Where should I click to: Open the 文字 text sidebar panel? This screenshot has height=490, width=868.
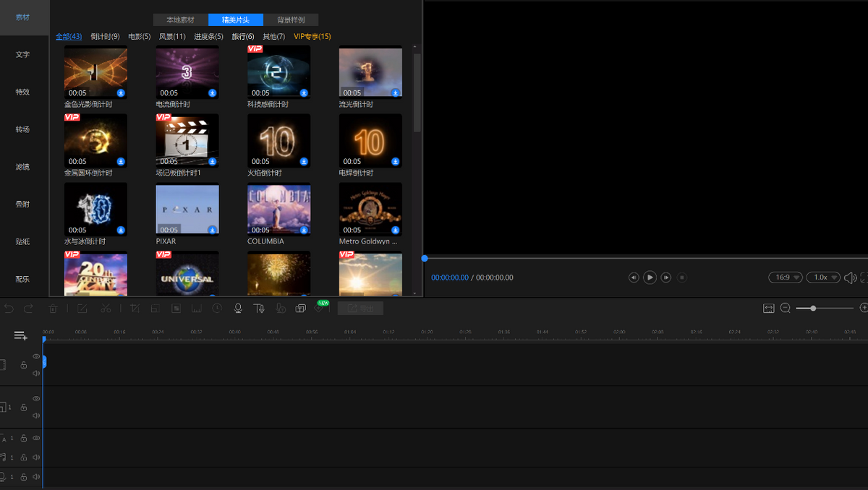(23, 54)
